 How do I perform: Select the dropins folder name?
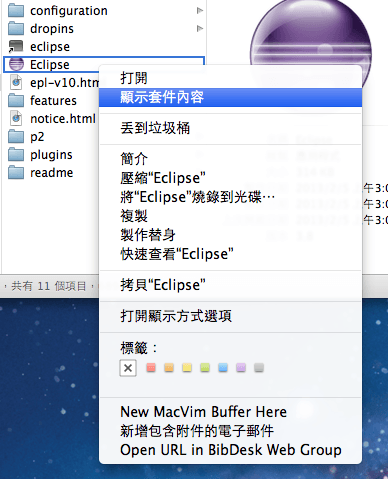tap(52, 29)
